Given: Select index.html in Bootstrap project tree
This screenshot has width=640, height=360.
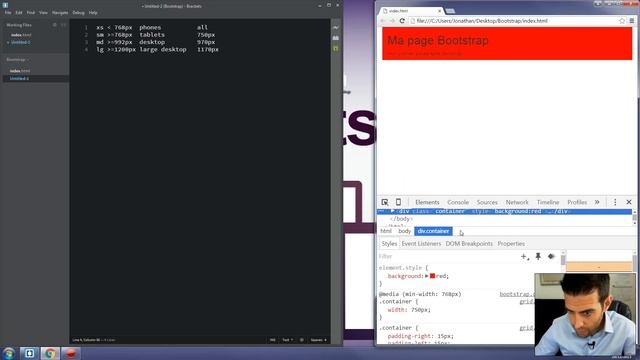Looking at the screenshot, I should tap(20, 71).
